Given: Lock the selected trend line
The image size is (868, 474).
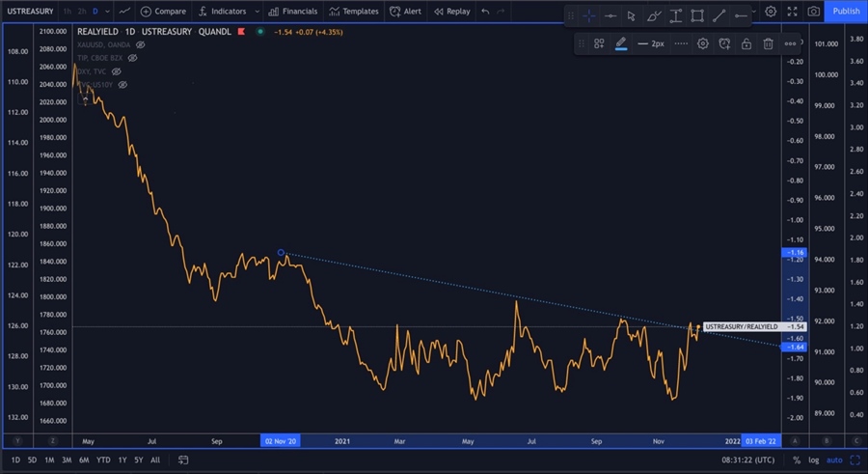Looking at the screenshot, I should [x=746, y=43].
